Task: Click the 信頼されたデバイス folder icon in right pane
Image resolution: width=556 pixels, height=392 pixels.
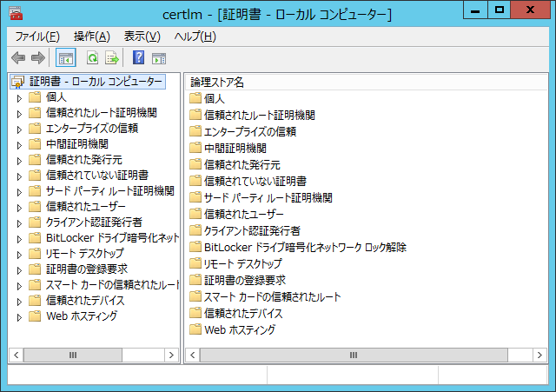Action: click(x=195, y=313)
